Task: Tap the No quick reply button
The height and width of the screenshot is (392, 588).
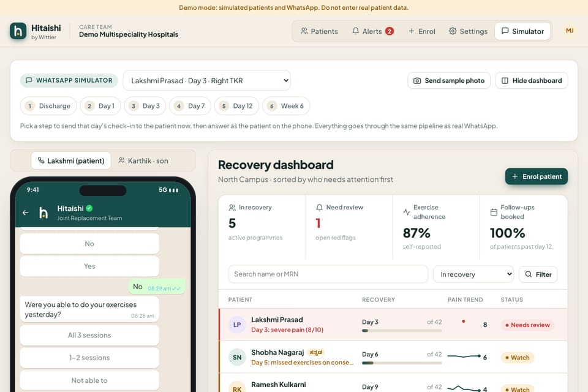Action: [89, 244]
